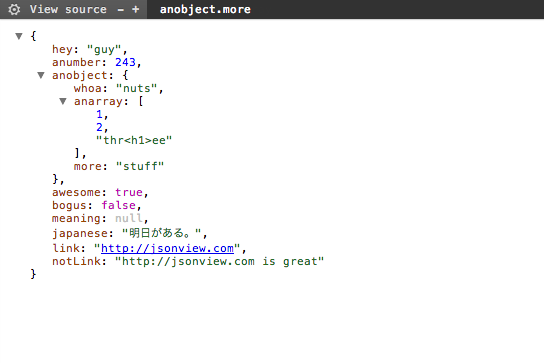Click the null value
544x363 pixels.
[129, 218]
